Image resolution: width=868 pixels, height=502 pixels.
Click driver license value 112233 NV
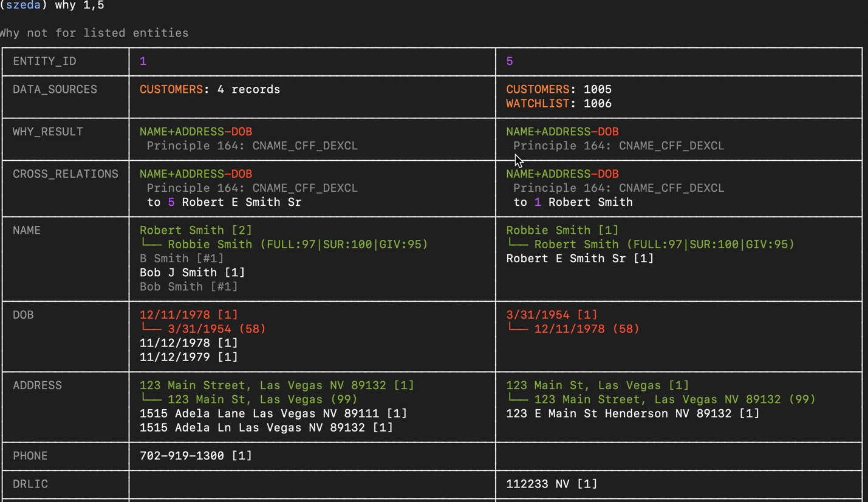click(x=551, y=484)
